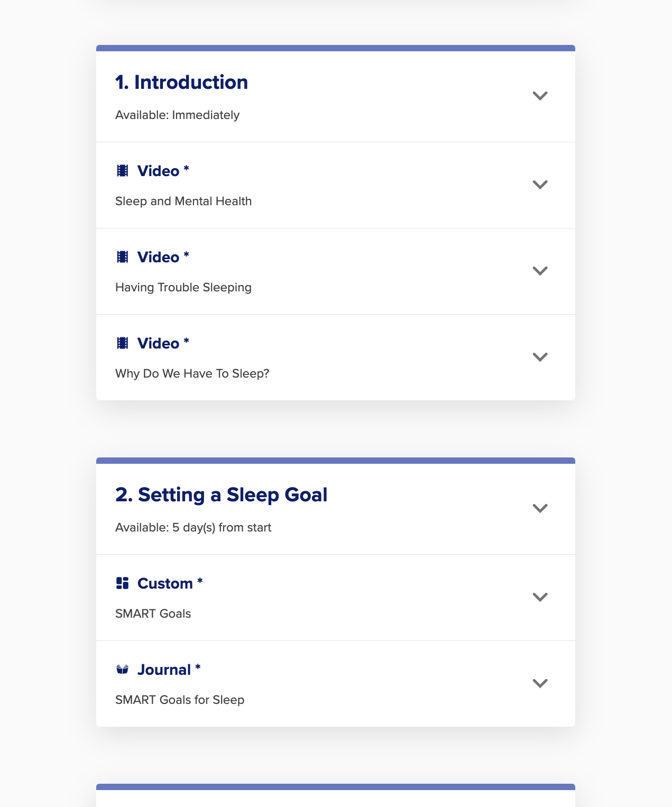Open the 2. Setting a Sleep Goal heading
The height and width of the screenshot is (807, 672).
point(222,495)
